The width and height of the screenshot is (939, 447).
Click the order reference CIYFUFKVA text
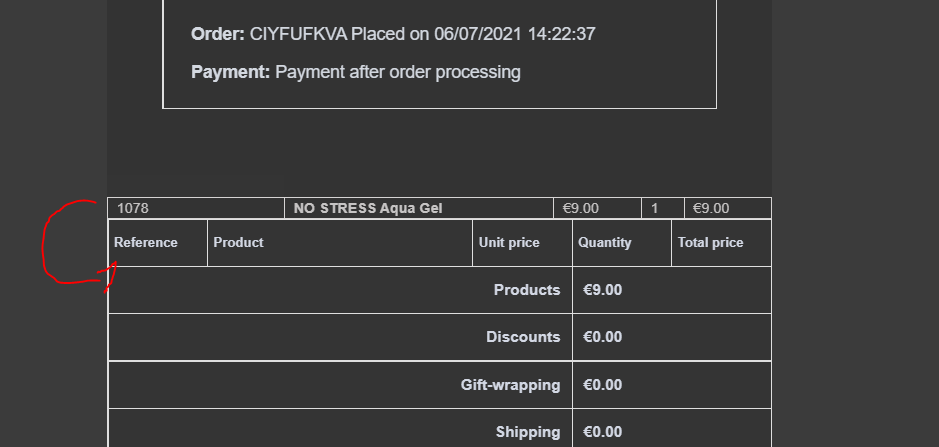(x=298, y=34)
